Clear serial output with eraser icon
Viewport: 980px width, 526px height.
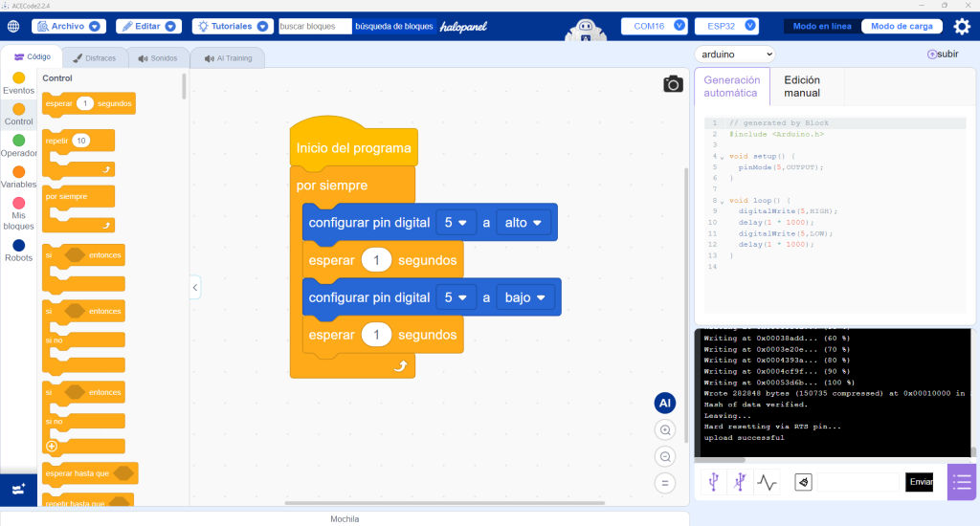pos(803,482)
